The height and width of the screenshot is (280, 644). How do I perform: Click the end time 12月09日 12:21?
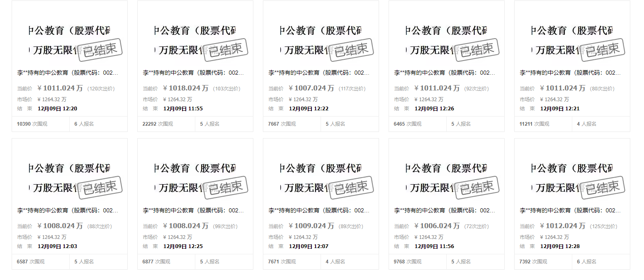tap(560, 109)
